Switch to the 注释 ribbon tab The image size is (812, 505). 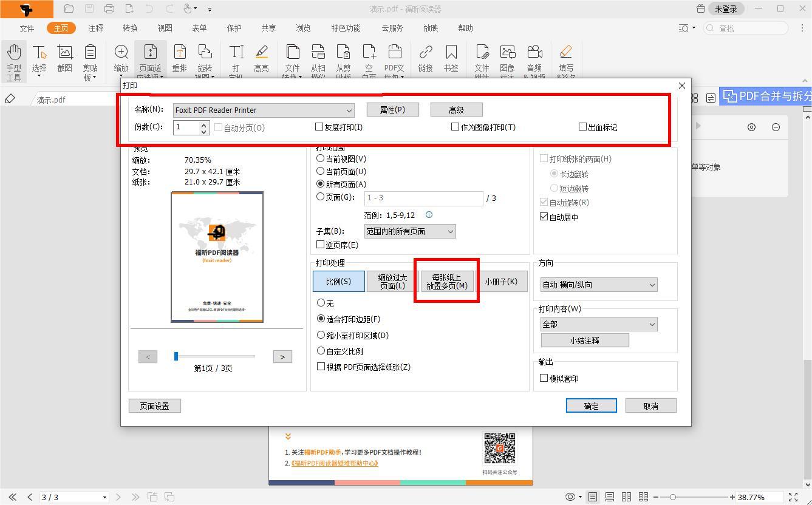95,28
